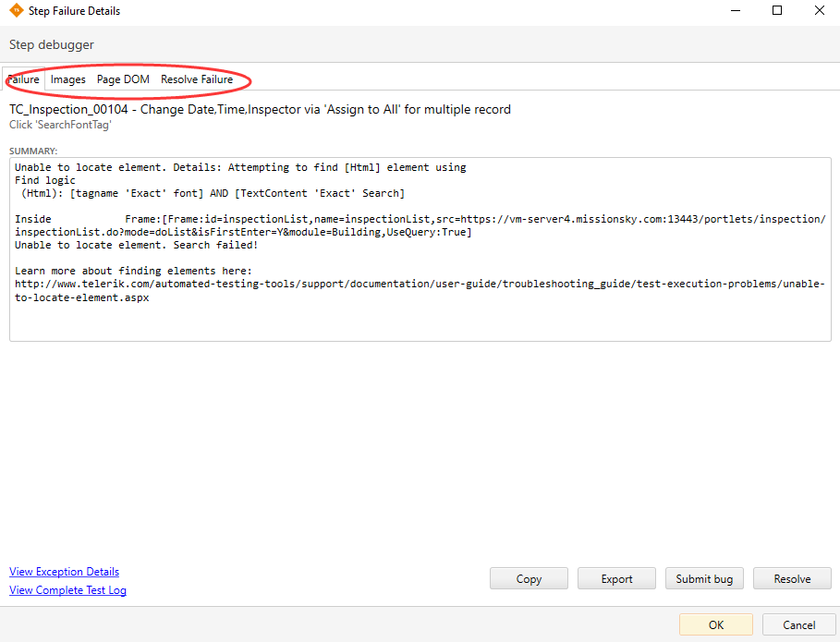Switch to the Resolve Failure tab
Viewport: 840px width, 642px height.
[x=197, y=79]
